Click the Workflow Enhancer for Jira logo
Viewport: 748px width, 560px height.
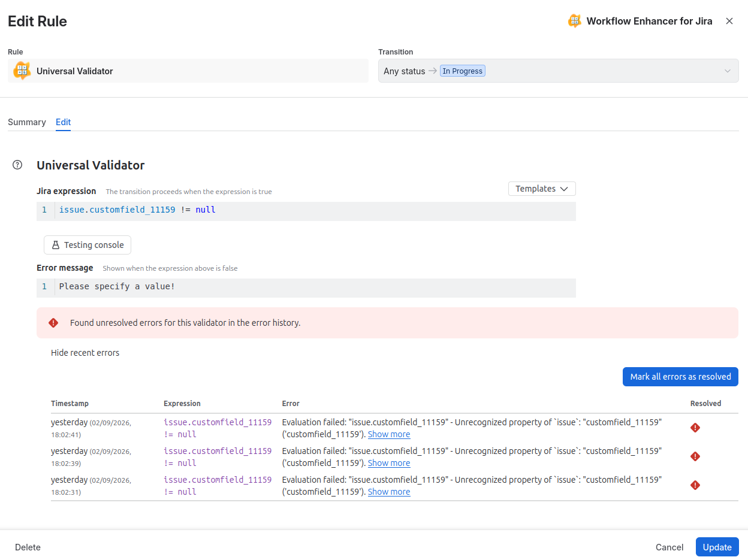tap(575, 21)
